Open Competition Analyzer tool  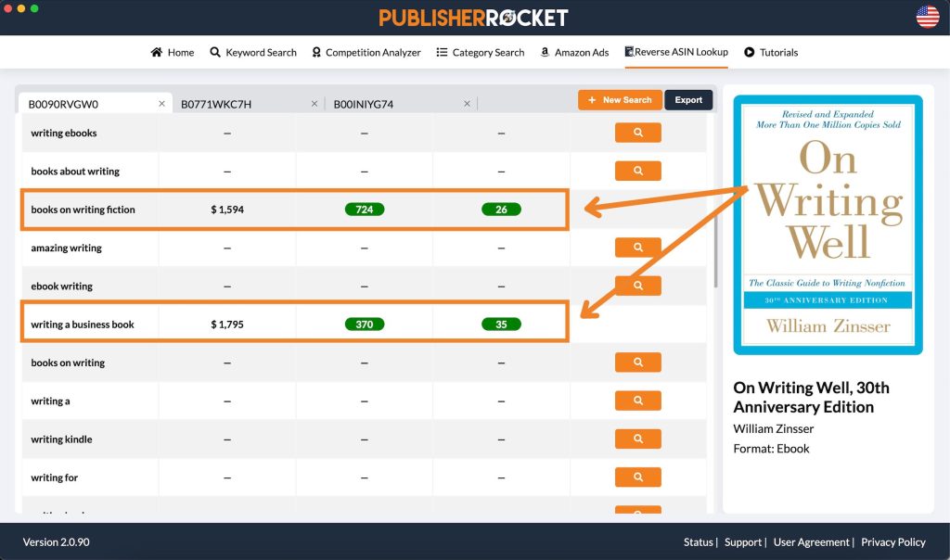click(366, 52)
